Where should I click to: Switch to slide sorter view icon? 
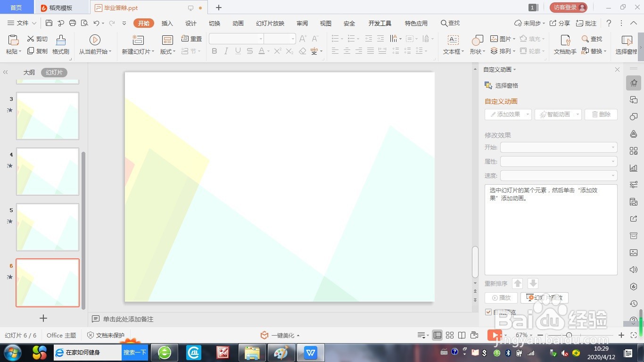[450, 335]
